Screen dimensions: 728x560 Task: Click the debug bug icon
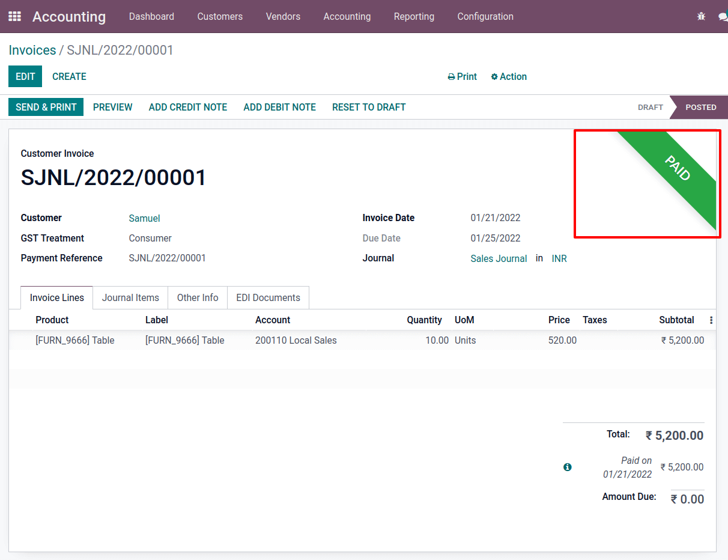pyautogui.click(x=701, y=16)
